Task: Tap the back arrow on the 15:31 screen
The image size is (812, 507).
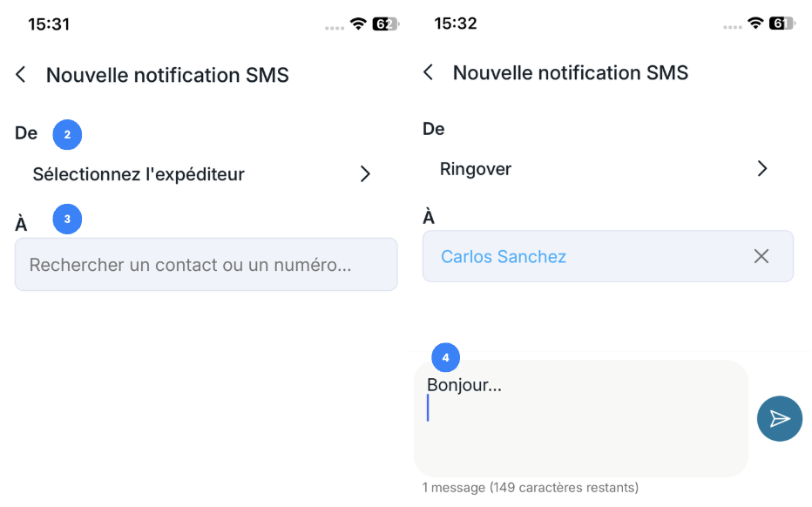Action: (x=21, y=75)
